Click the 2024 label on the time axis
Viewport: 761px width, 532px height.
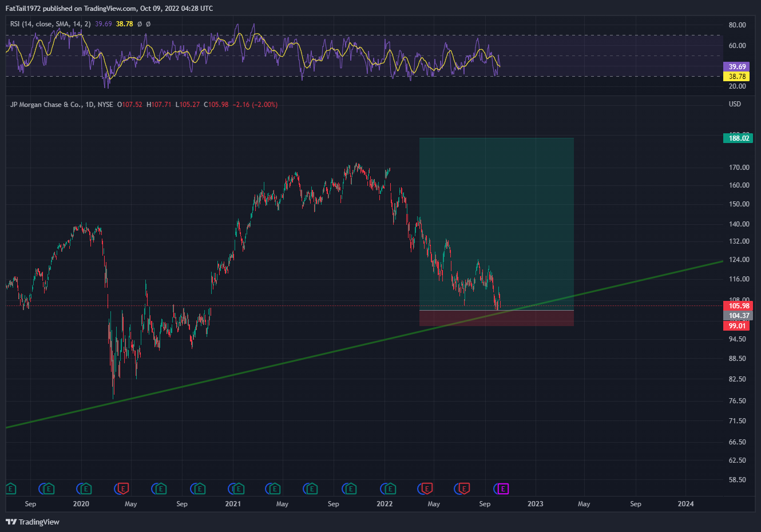(x=685, y=504)
